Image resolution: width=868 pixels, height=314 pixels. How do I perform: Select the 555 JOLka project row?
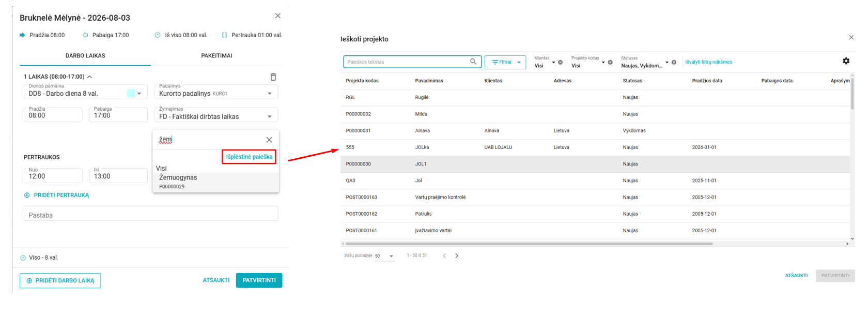(x=595, y=147)
